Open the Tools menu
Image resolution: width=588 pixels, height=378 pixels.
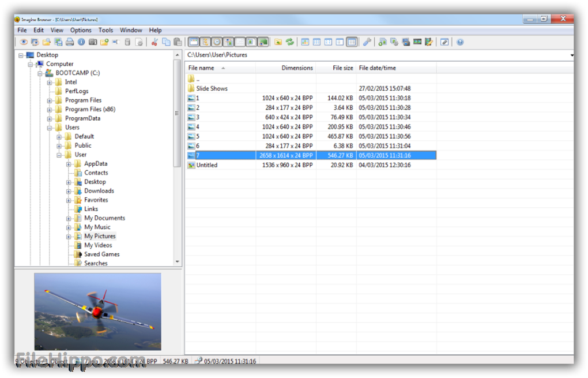[x=105, y=30]
